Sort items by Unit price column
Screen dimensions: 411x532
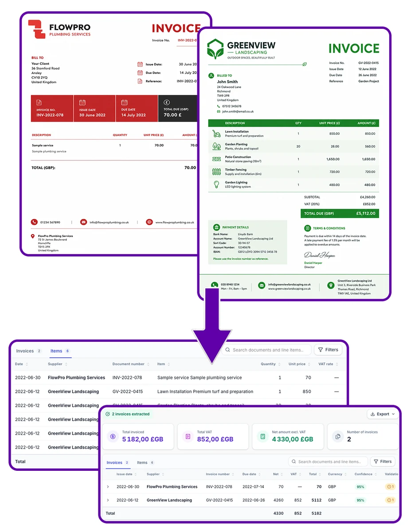coord(300,364)
